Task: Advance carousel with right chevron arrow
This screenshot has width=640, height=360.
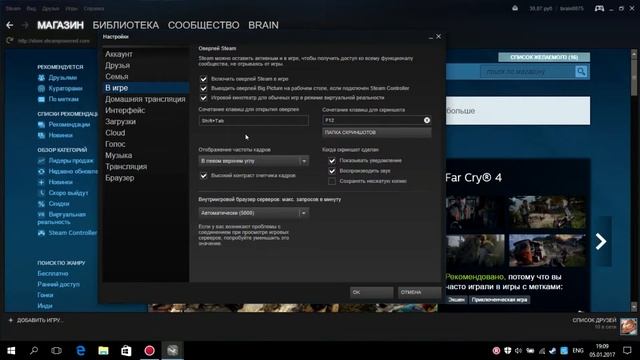Action: point(601,242)
